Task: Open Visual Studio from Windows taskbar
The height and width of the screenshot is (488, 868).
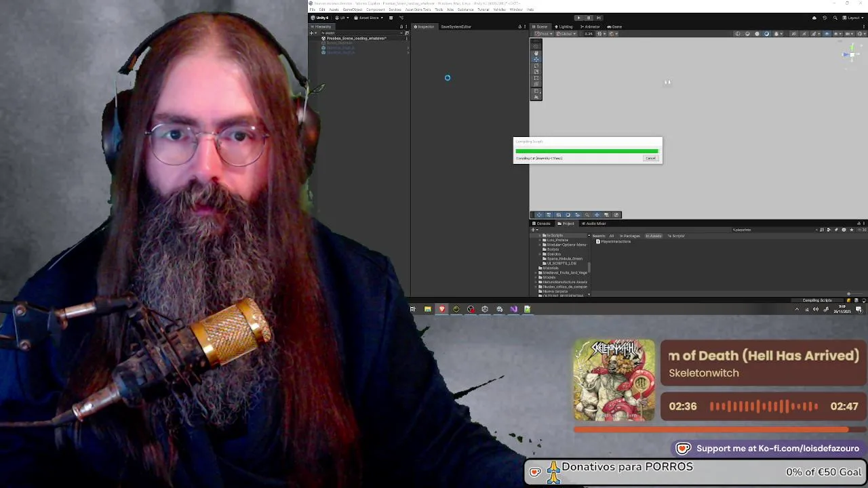Action: tap(513, 309)
